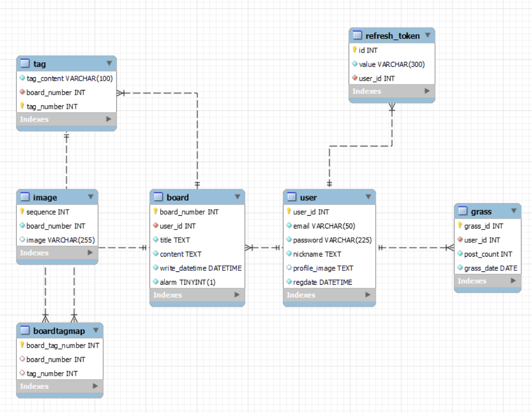Collapse the image table with header arrow
Screen dimensions: 532x413
coord(90,197)
